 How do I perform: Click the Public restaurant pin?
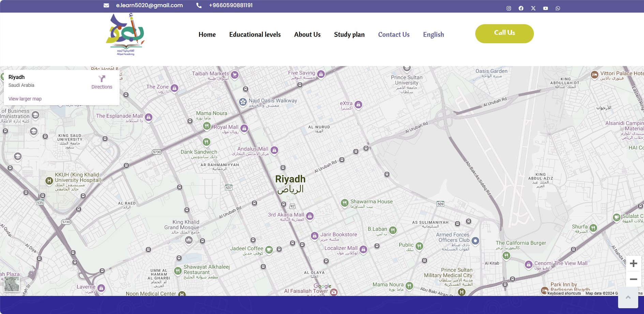[x=419, y=246]
